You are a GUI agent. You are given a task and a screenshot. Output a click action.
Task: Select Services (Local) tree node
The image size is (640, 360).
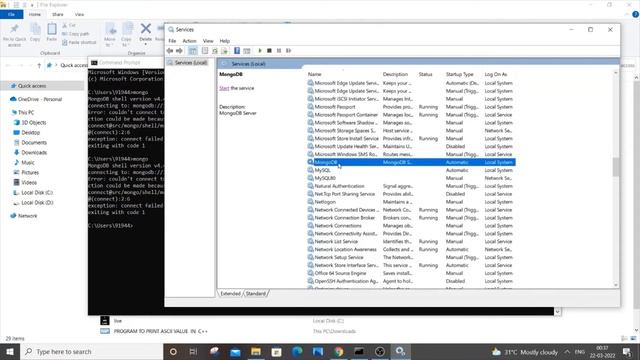tap(191, 62)
